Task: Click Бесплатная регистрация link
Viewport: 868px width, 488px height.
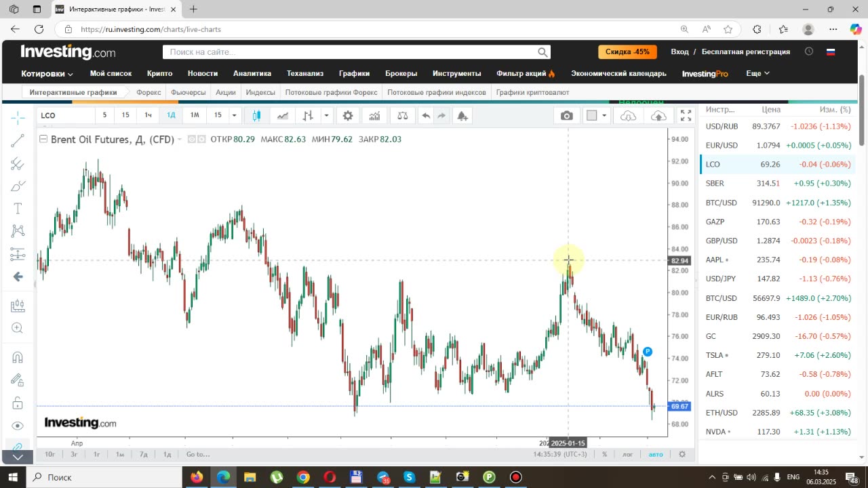Action: pyautogui.click(x=745, y=52)
